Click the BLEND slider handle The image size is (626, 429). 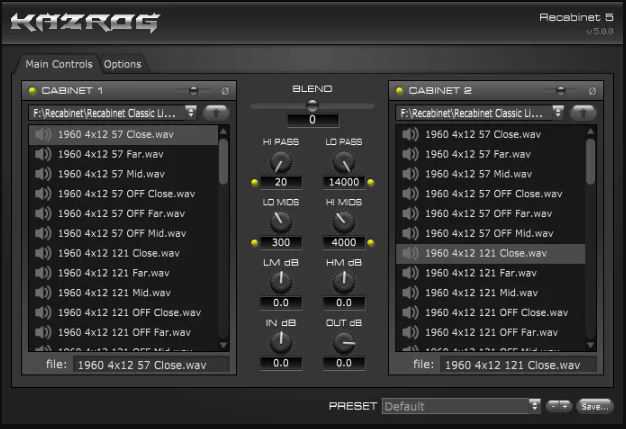(x=312, y=106)
